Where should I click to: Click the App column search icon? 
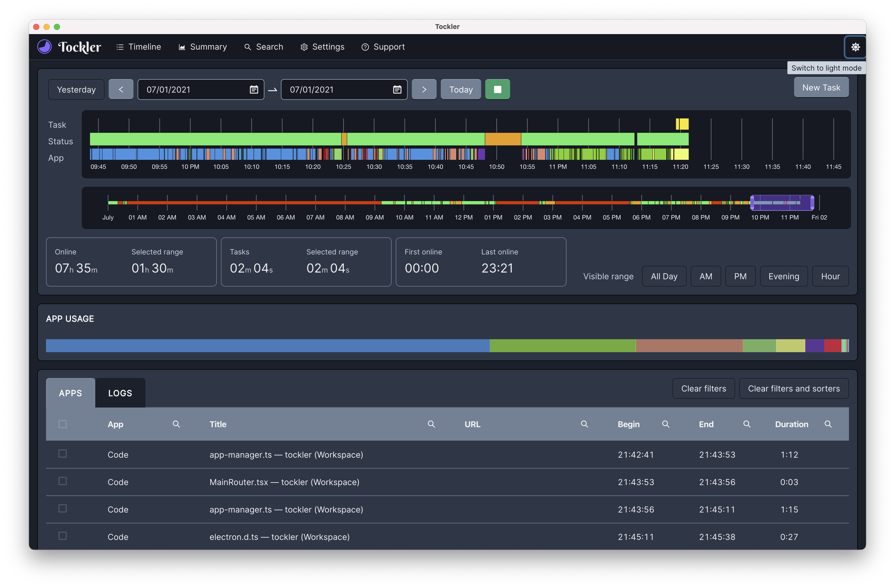(x=176, y=424)
